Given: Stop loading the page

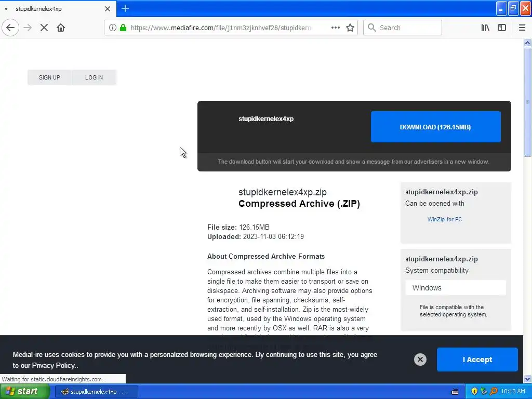Looking at the screenshot, I should coord(44,28).
